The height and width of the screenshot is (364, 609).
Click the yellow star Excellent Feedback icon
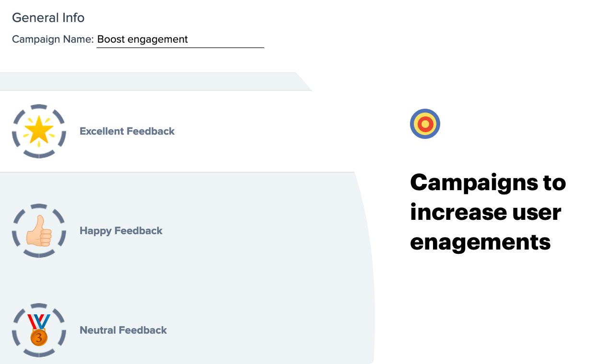(x=39, y=131)
